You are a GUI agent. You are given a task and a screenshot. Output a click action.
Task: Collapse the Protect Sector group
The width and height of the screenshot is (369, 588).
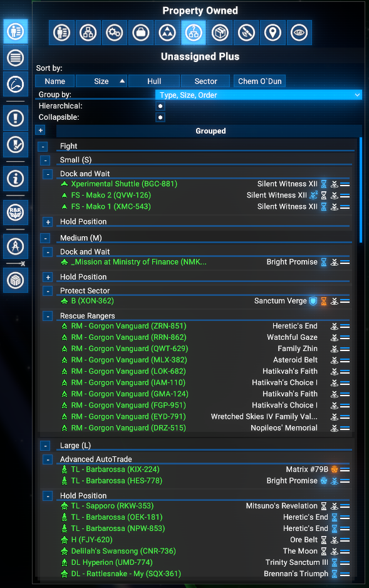48,291
